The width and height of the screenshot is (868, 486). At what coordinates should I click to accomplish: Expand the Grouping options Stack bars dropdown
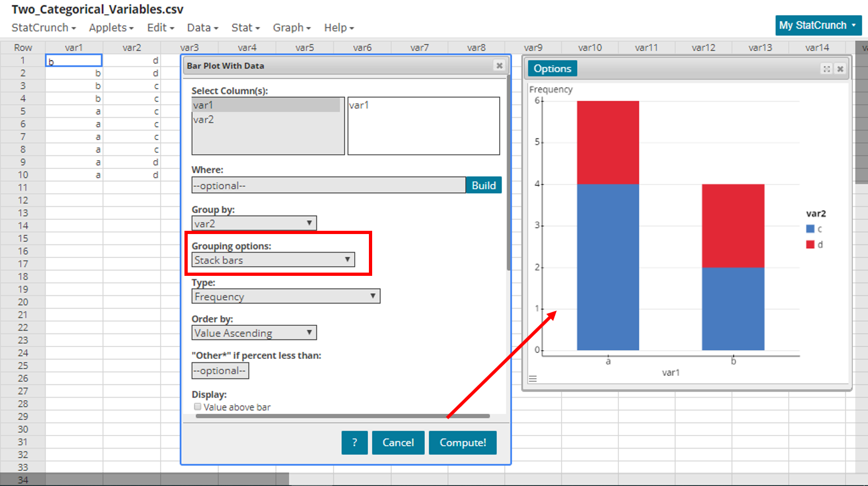(273, 260)
